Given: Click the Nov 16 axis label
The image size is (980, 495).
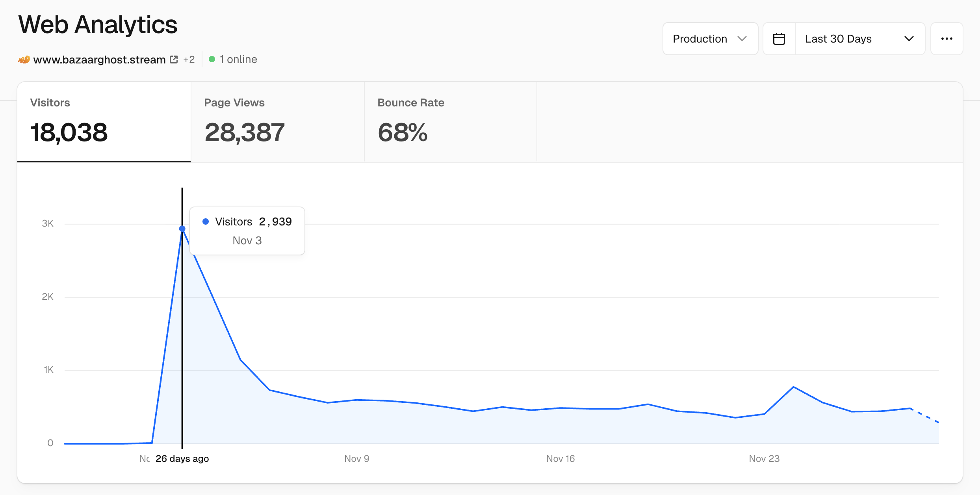Looking at the screenshot, I should point(560,458).
